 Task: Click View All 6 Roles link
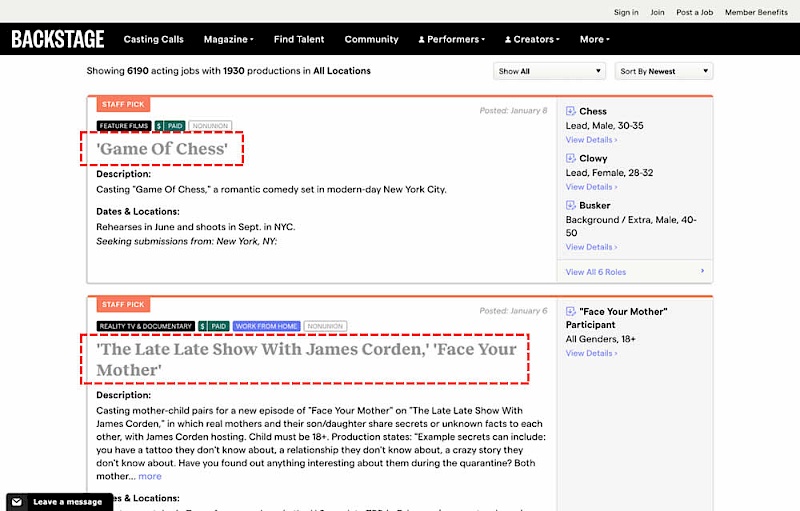click(x=597, y=272)
